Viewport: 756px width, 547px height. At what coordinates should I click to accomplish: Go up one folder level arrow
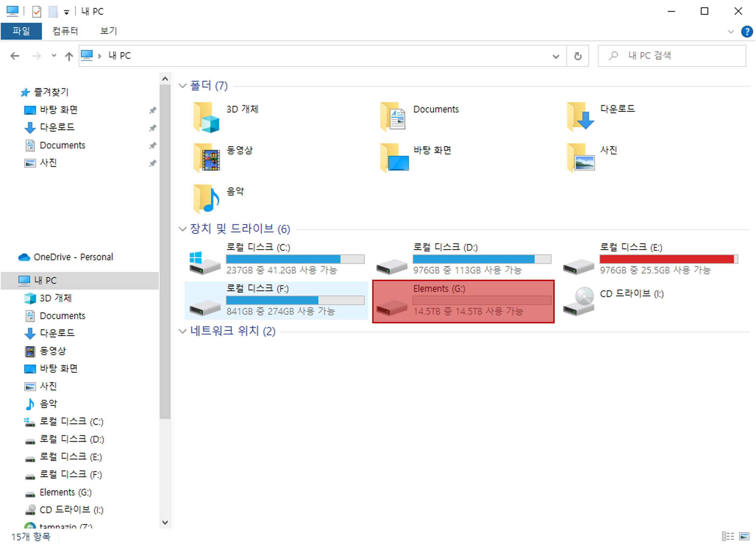(x=69, y=56)
